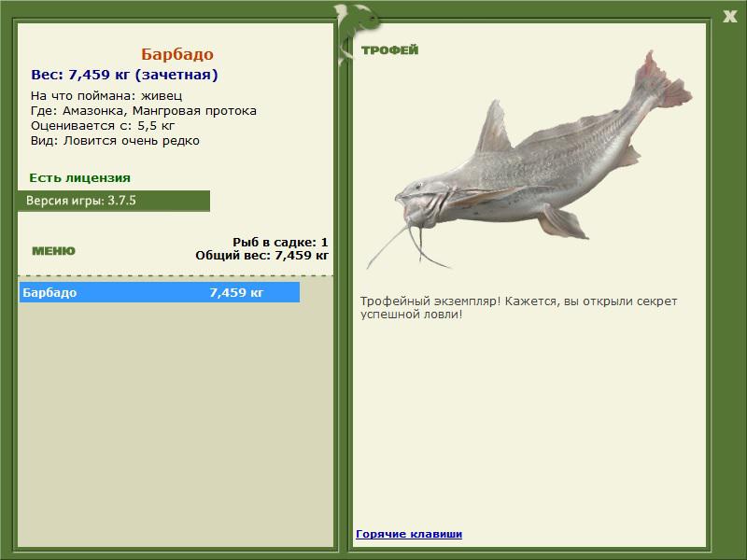Close the window with the X button

[x=729, y=17]
